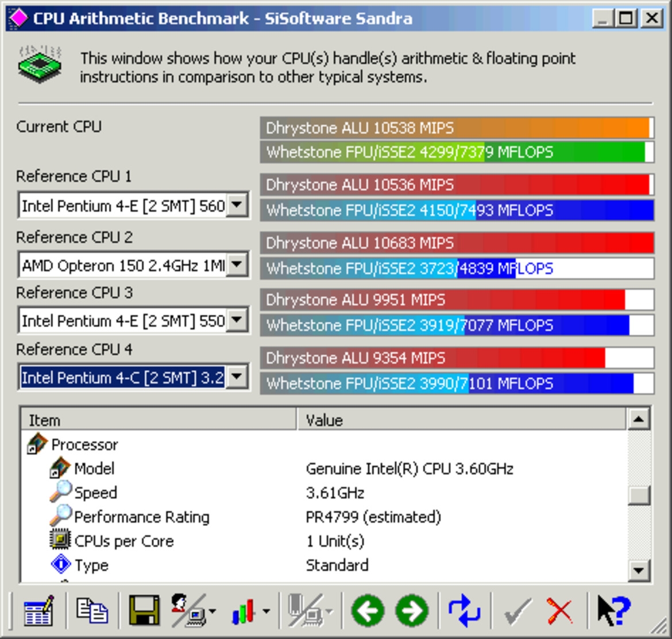Viewport: 672px width, 639px height.
Task: Click the Performance Rating magnifier icon
Action: (x=60, y=516)
